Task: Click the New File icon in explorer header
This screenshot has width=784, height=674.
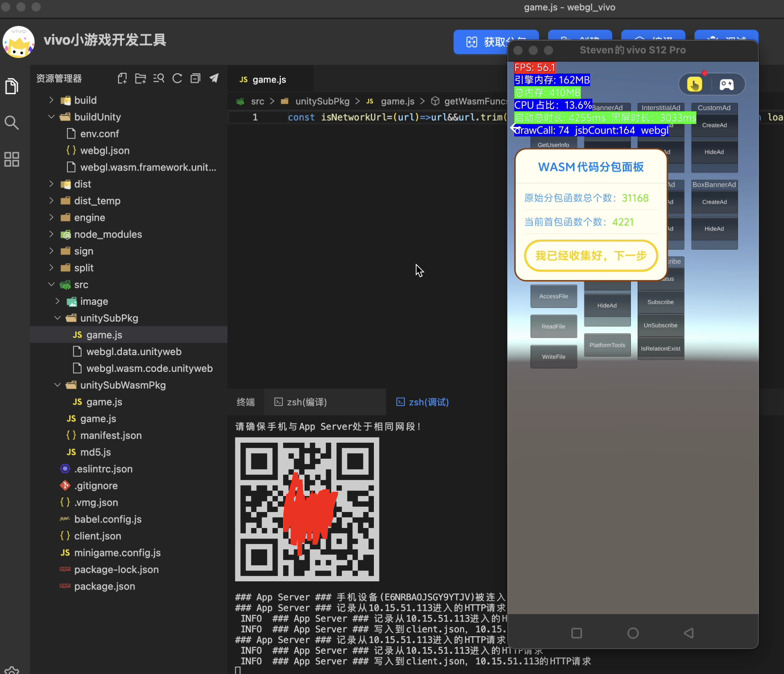Action: click(122, 78)
